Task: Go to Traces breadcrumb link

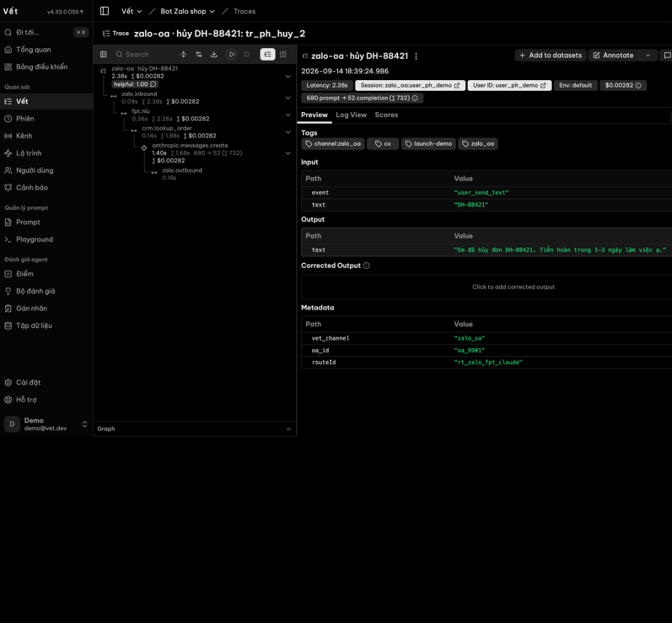Action: click(244, 11)
